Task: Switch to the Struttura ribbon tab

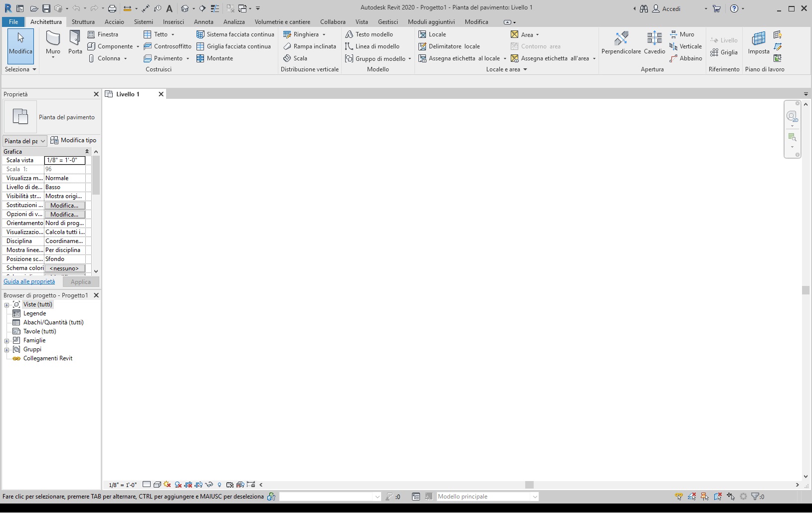Action: click(83, 22)
